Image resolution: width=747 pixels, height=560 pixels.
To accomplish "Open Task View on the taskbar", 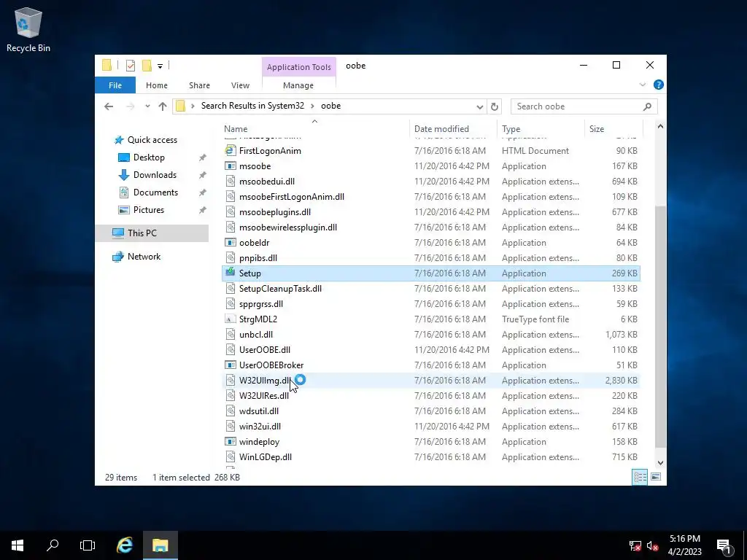I will click(88, 545).
